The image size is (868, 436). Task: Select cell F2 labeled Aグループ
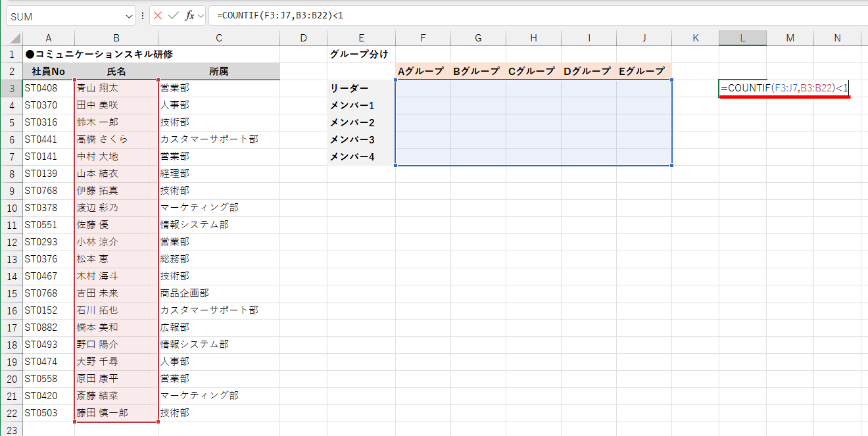click(423, 70)
